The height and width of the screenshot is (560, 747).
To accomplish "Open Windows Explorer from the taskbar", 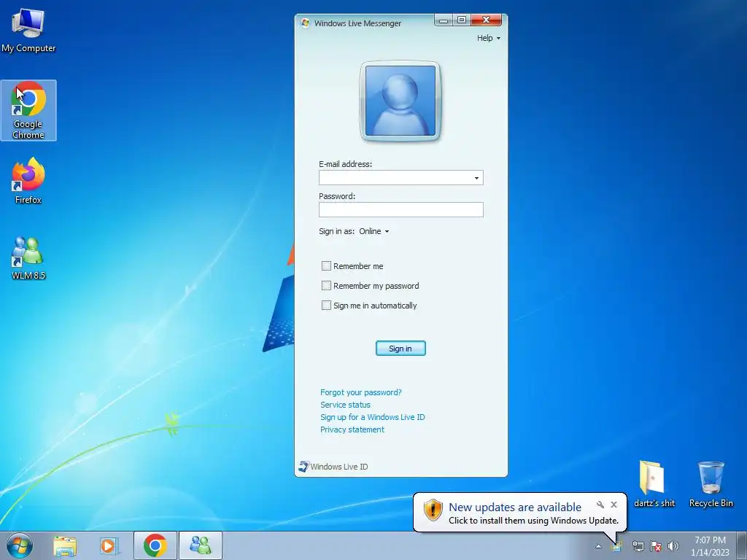I will point(65,545).
